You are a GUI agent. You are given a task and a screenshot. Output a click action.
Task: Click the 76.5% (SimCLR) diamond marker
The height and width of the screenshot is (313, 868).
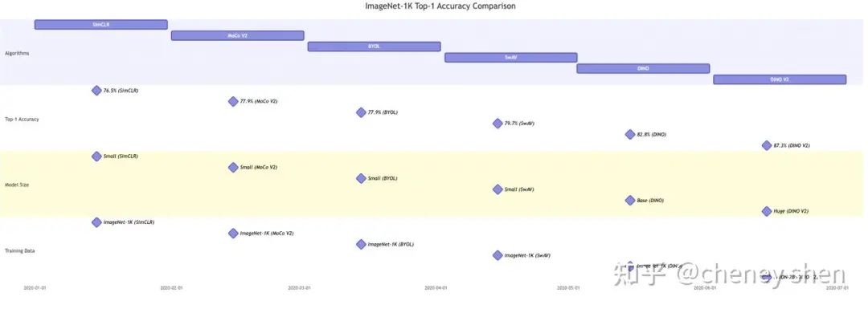[x=96, y=90]
